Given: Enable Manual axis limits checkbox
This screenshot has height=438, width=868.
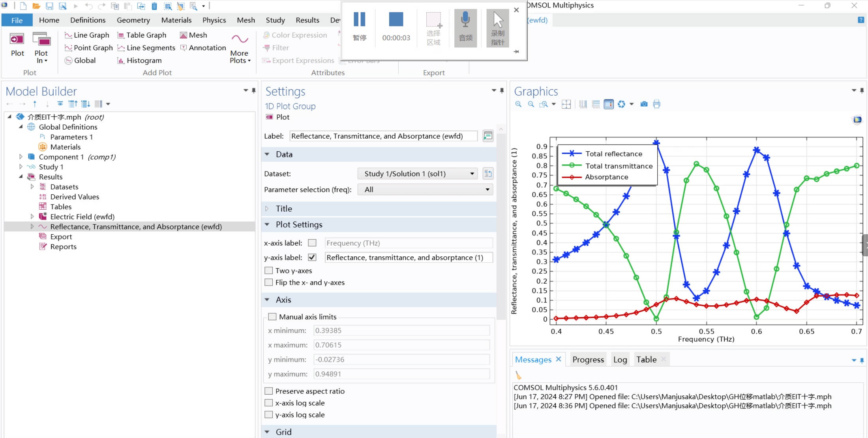Looking at the screenshot, I should point(272,317).
